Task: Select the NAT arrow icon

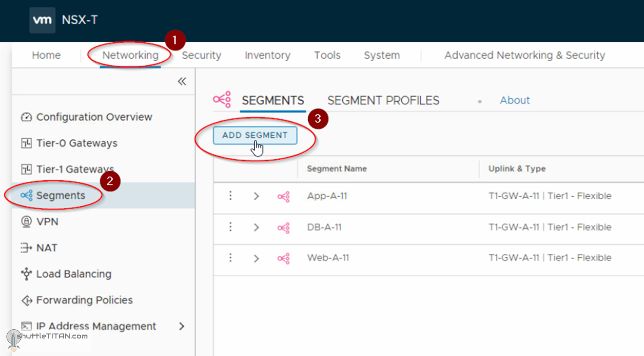Action: [26, 248]
